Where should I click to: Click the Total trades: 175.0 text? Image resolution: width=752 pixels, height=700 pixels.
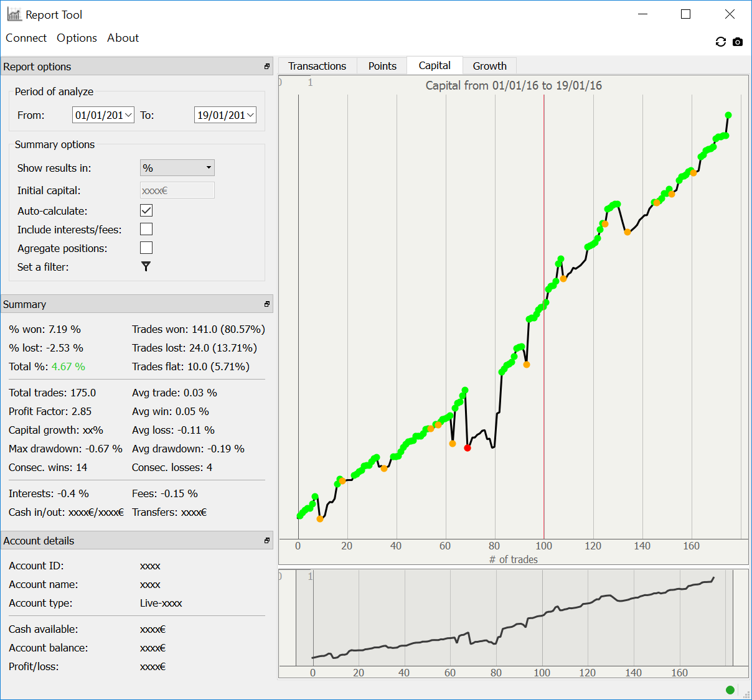coord(52,393)
